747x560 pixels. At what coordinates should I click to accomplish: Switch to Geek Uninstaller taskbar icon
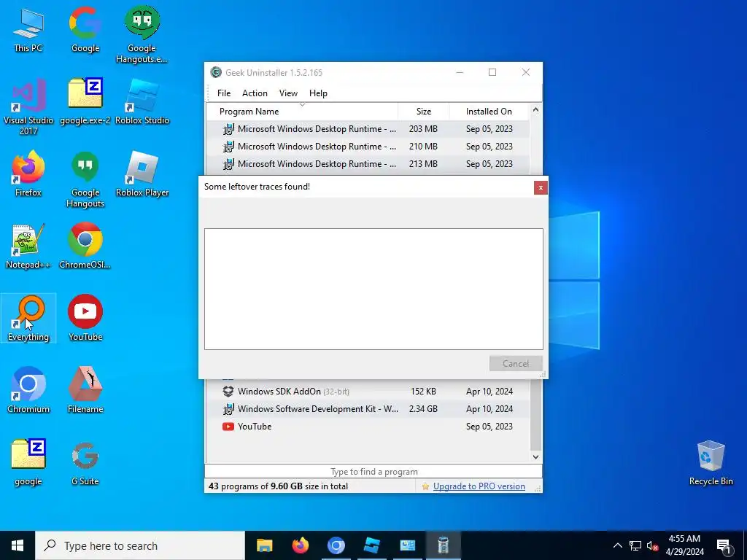pyautogui.click(x=443, y=545)
